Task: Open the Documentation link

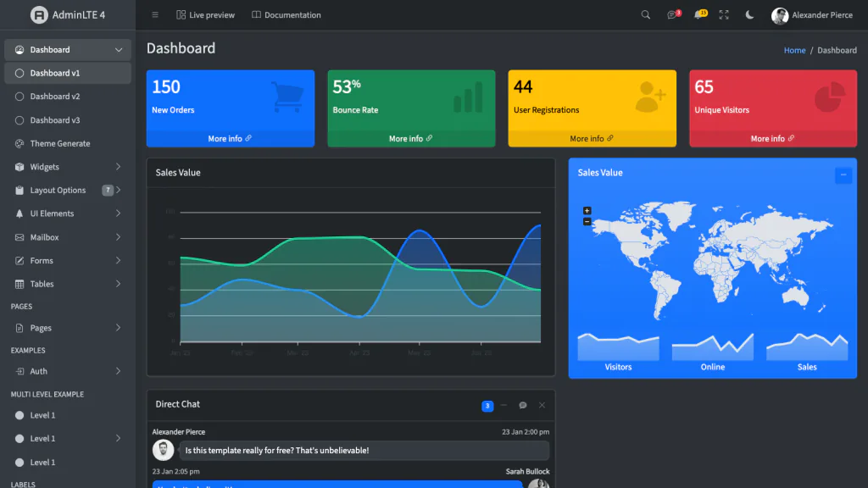Action: 287,15
